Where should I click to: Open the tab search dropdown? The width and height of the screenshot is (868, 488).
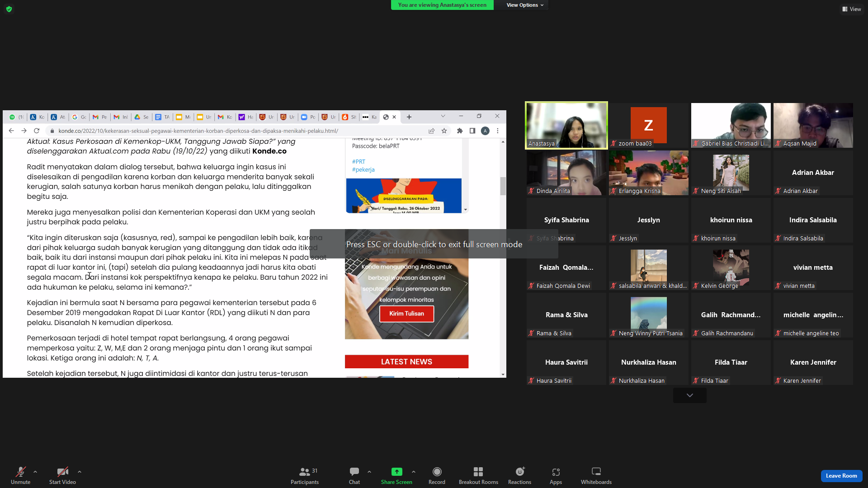coord(443,116)
